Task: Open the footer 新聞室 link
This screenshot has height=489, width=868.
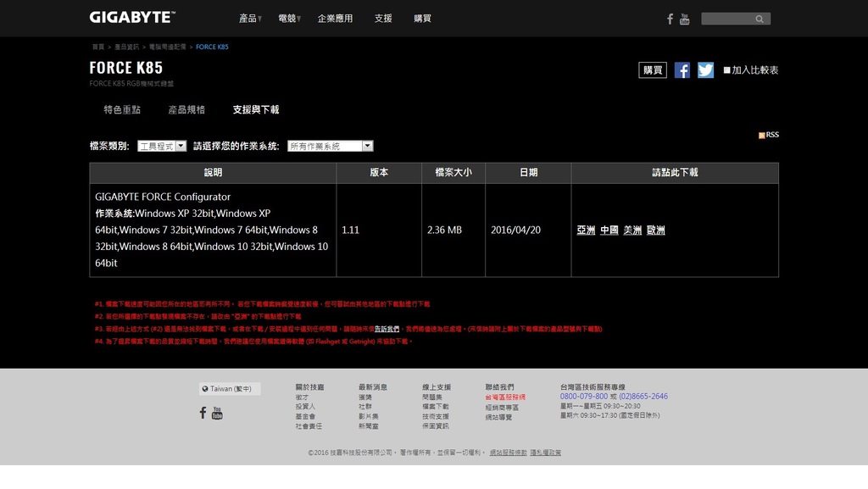Action: (368, 426)
